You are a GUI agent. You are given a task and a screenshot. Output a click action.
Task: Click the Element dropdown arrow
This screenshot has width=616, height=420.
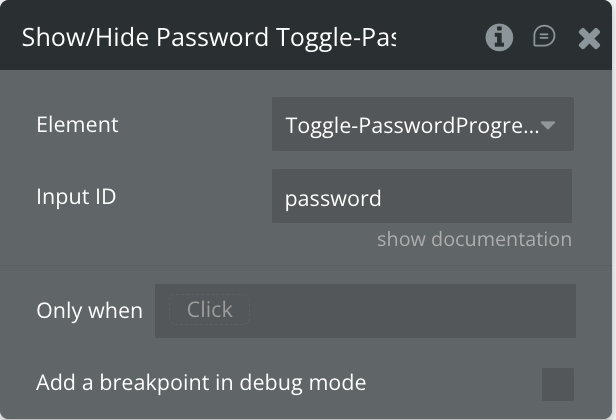pos(549,126)
